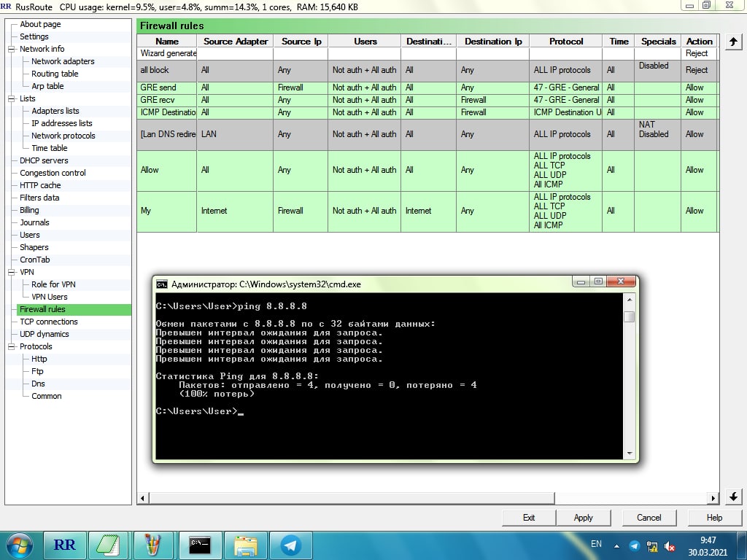This screenshot has width=747, height=560.
Task: Move selected rule up with arrow button
Action: 733,42
